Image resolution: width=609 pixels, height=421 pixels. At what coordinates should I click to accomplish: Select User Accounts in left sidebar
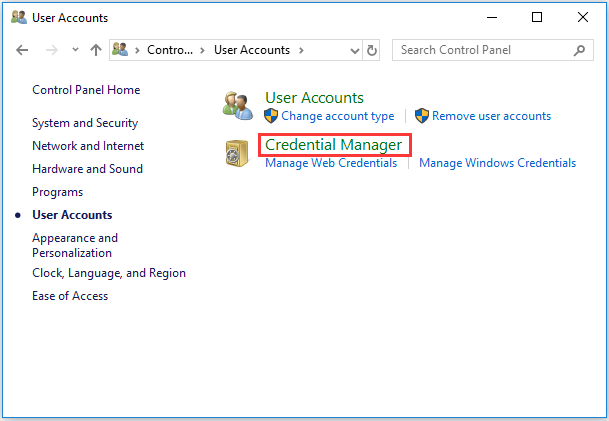(x=72, y=215)
